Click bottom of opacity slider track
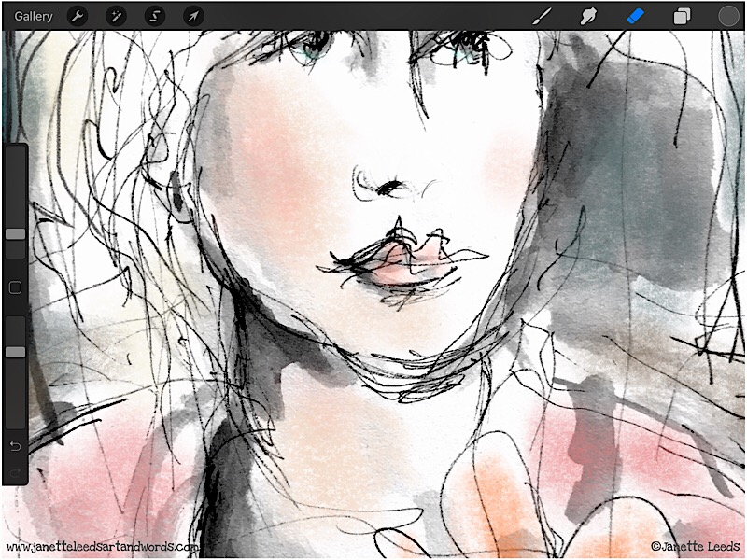Viewport: 747px width, 560px height. [x=15, y=420]
